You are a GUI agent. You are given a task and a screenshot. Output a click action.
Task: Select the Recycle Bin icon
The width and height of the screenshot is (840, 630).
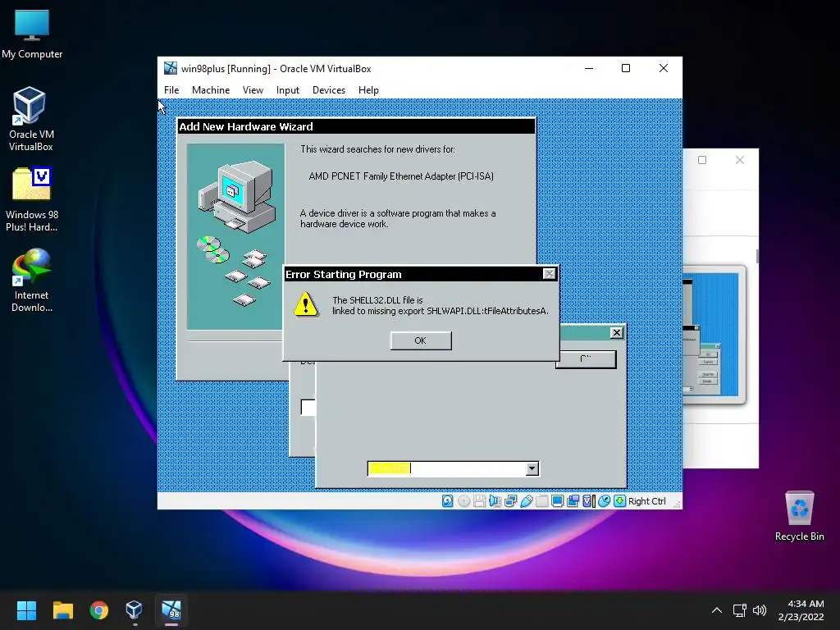799,517
